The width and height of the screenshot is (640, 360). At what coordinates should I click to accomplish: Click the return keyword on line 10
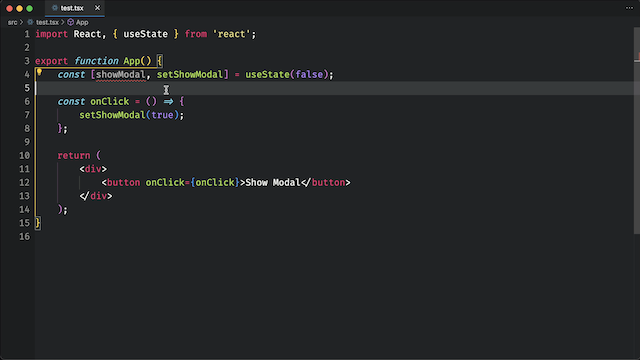click(x=74, y=156)
